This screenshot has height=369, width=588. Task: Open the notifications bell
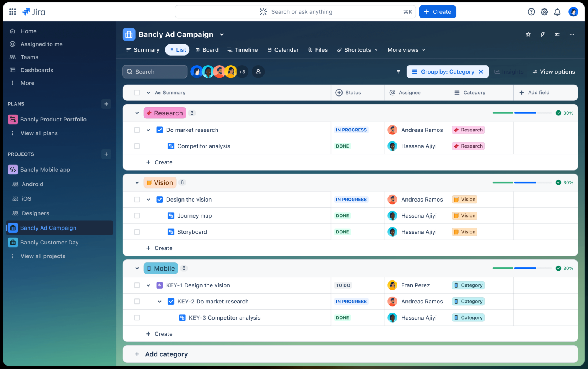557,11
